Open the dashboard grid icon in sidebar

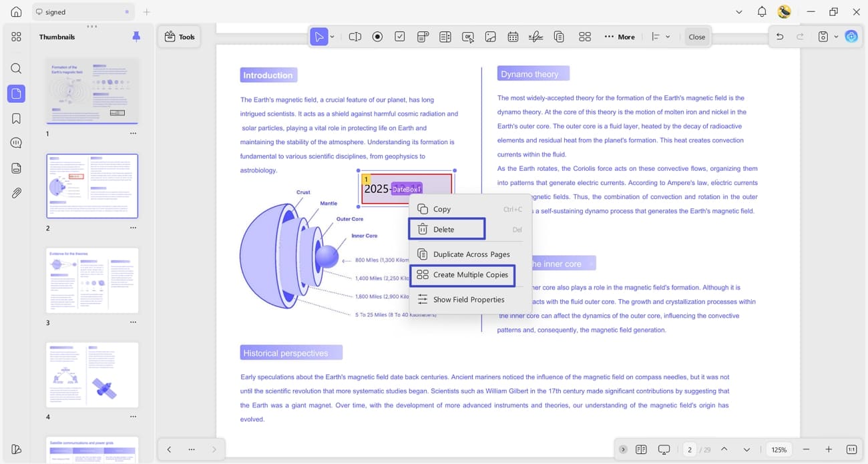point(16,37)
